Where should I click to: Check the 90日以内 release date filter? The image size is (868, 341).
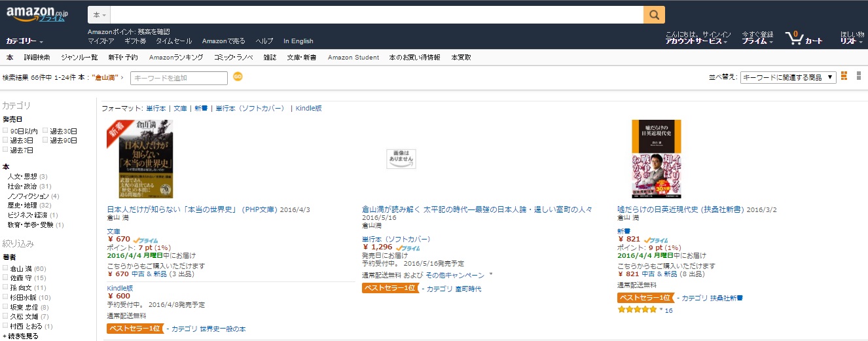coord(5,131)
